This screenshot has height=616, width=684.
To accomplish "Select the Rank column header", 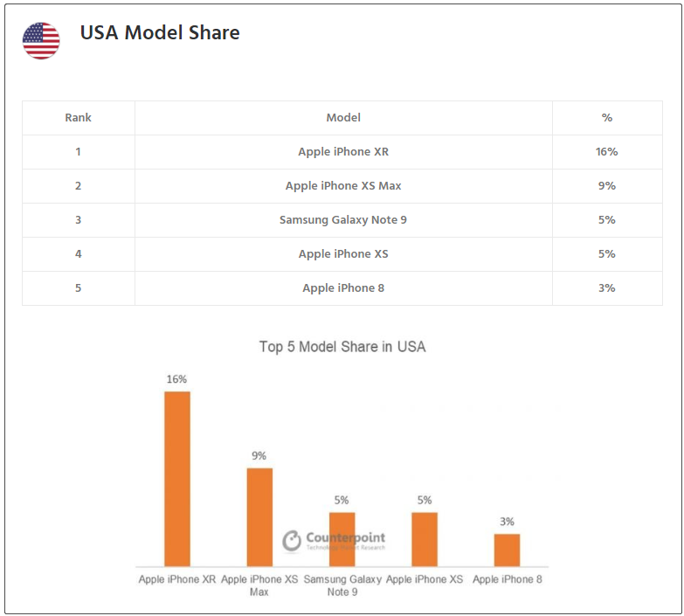I will [x=78, y=118].
